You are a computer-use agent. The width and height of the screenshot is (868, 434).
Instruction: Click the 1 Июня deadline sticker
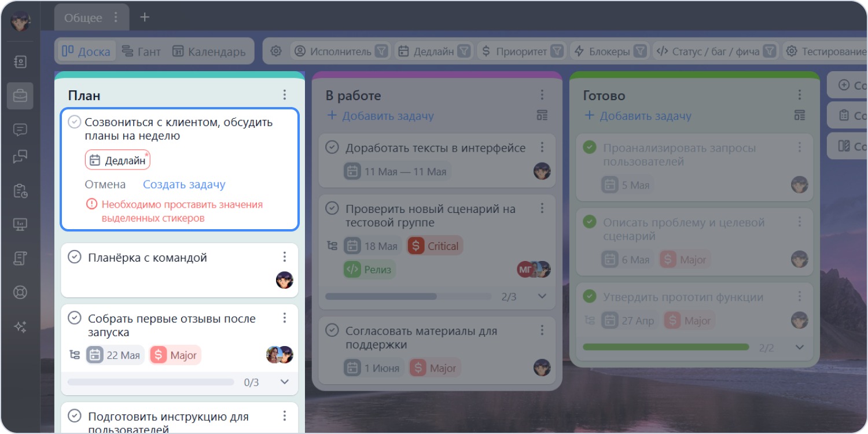point(374,368)
